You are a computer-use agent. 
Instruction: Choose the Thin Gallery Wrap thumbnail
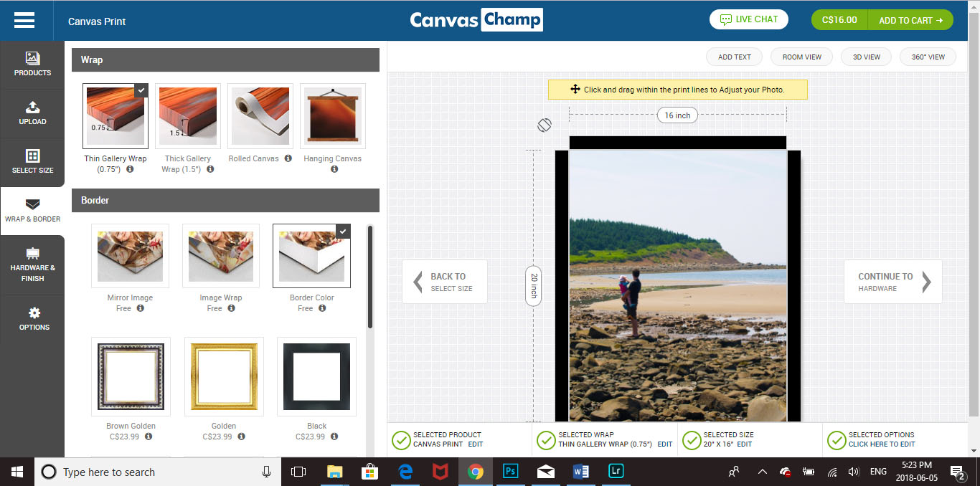(116, 116)
